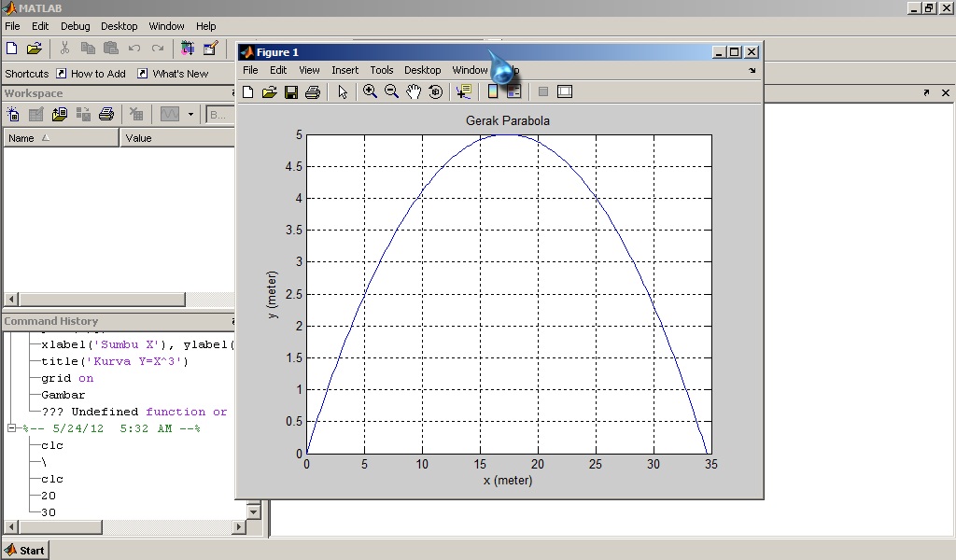Open the Debug menu in MATLAB
Screen dimensions: 956x560
click(x=75, y=26)
